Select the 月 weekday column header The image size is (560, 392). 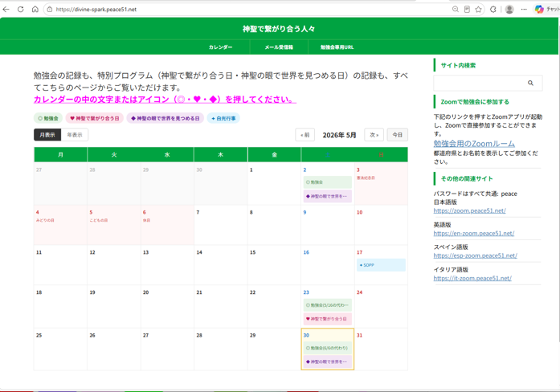tap(61, 154)
